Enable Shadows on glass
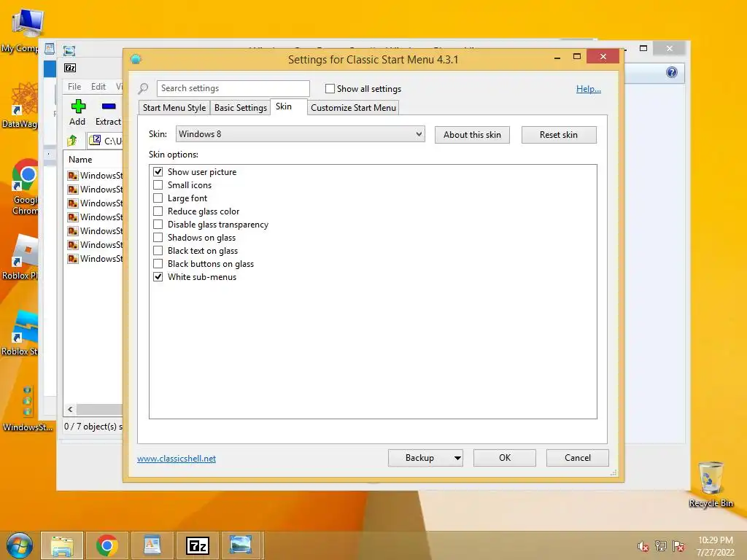Image resolution: width=747 pixels, height=560 pixels. pos(158,237)
